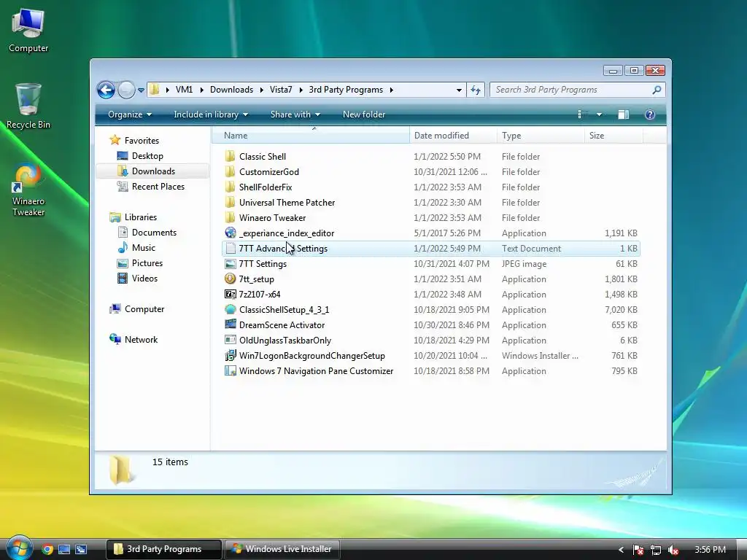Select the 7tt_setup application
Image resolution: width=747 pixels, height=560 pixels.
(x=431, y=279)
